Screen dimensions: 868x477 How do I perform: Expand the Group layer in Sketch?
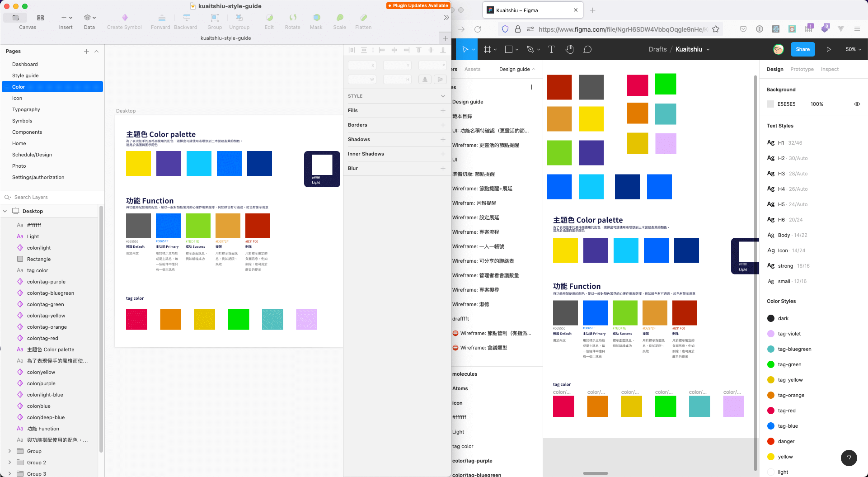[x=9, y=451]
